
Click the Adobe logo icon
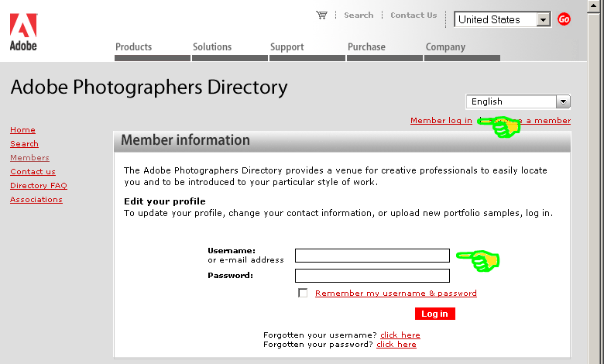click(x=23, y=31)
